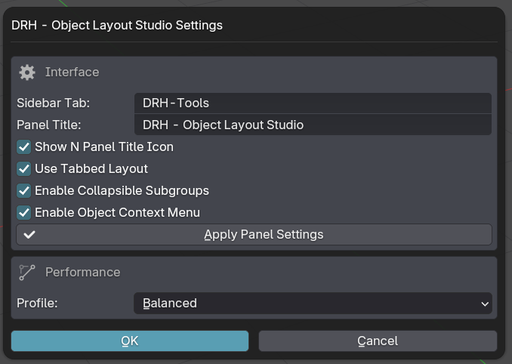Viewport: 512px width, 364px height.
Task: Click the Panel Title label text
Action: click(49, 125)
